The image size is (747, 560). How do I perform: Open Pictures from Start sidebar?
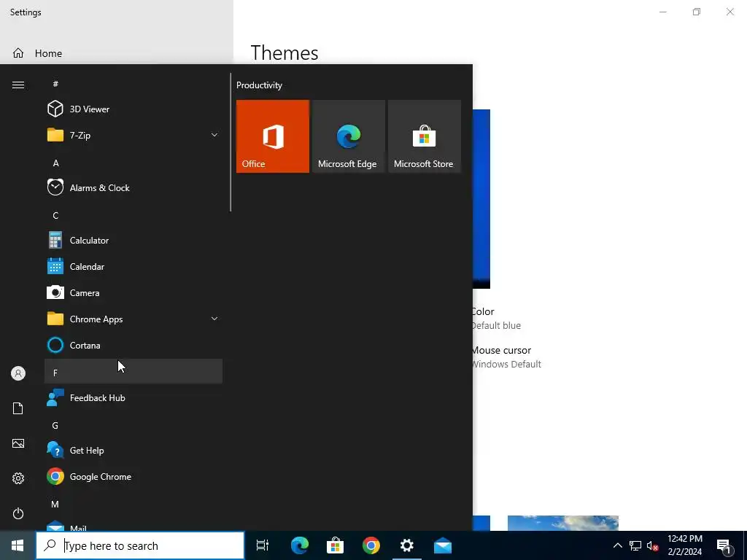(18, 443)
